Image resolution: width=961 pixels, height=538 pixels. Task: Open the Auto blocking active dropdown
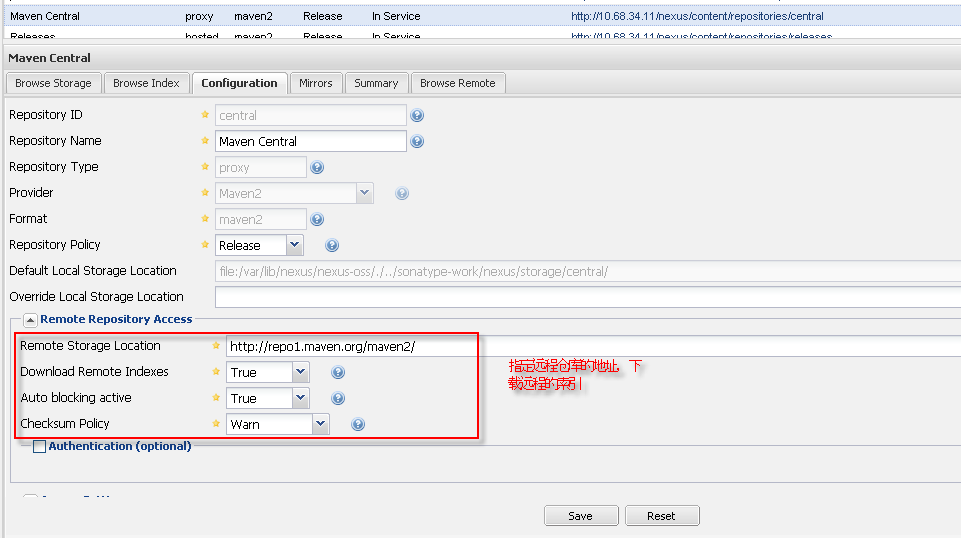click(x=300, y=398)
